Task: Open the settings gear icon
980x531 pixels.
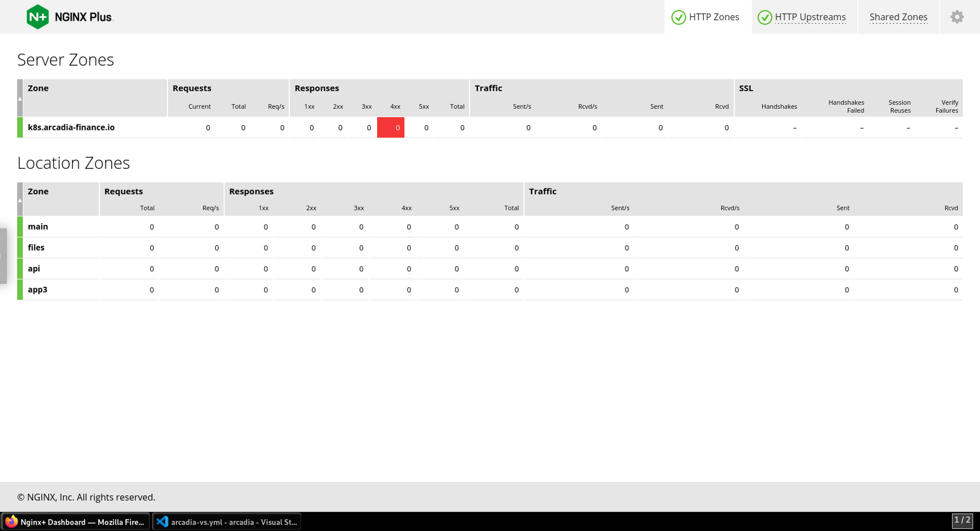Action: [x=957, y=17]
